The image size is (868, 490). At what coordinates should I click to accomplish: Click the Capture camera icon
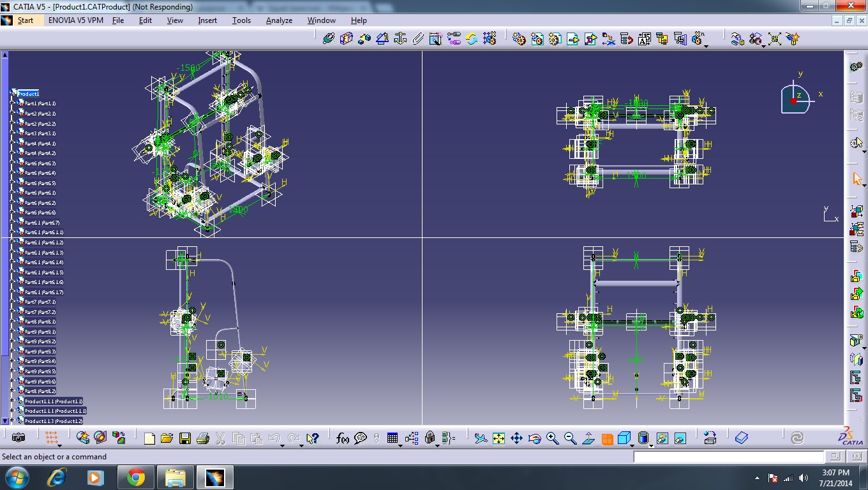[19, 438]
